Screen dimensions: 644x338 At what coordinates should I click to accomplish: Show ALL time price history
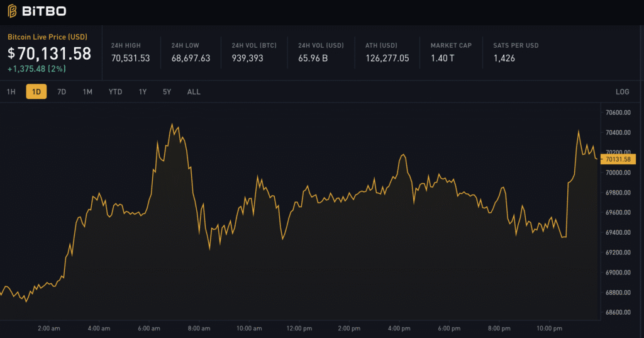tap(194, 92)
